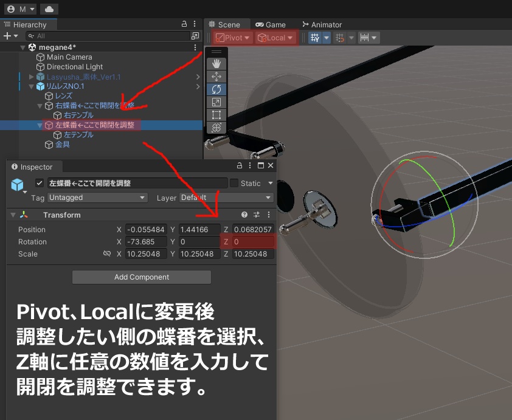
Task: Open Hierarchy panel options menu
Action: pos(195,24)
